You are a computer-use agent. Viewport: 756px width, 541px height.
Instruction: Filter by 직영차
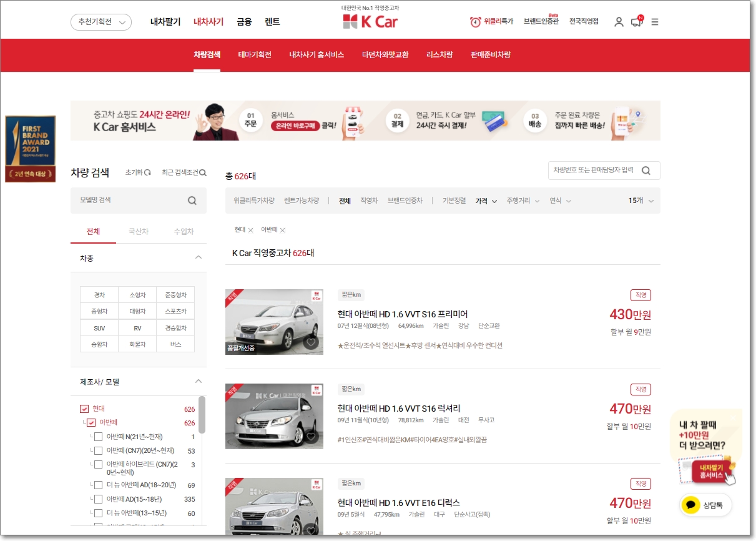pos(369,201)
